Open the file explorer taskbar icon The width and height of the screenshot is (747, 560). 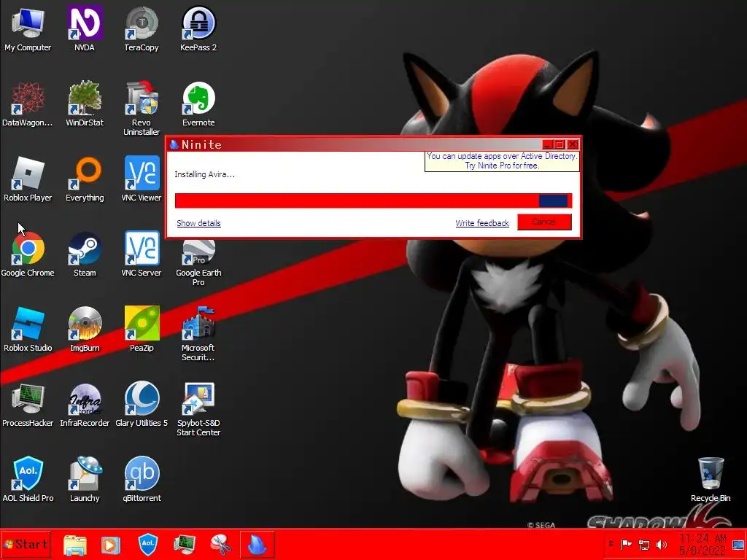(x=75, y=545)
